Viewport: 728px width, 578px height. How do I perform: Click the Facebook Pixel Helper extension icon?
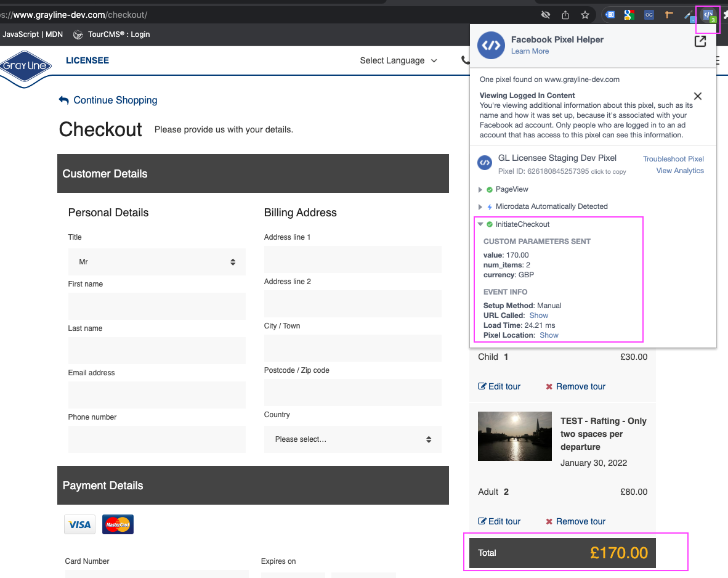click(708, 15)
